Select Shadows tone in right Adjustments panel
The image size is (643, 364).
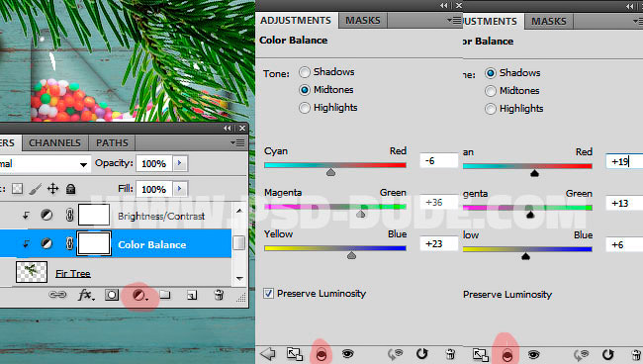[x=491, y=73]
